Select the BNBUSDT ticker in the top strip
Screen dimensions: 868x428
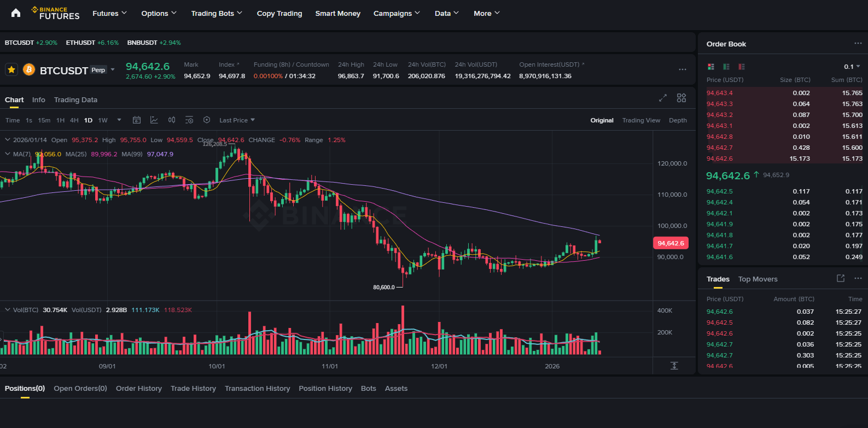[x=154, y=43]
